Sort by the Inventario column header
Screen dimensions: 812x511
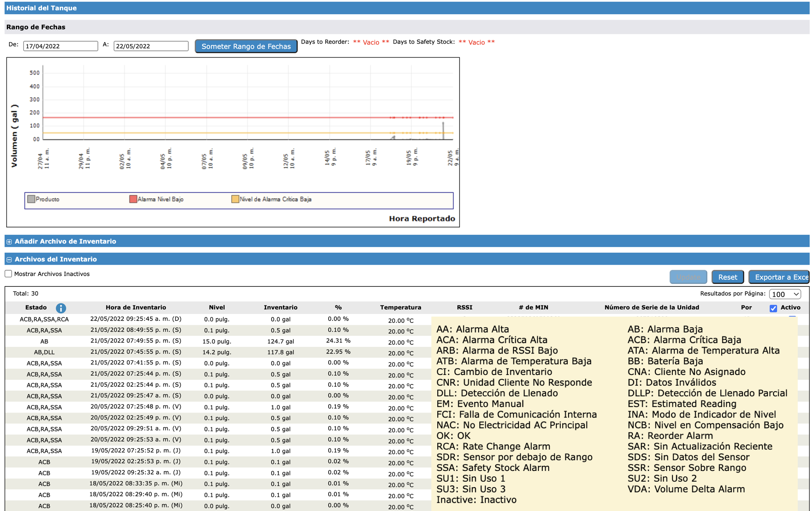(x=281, y=307)
